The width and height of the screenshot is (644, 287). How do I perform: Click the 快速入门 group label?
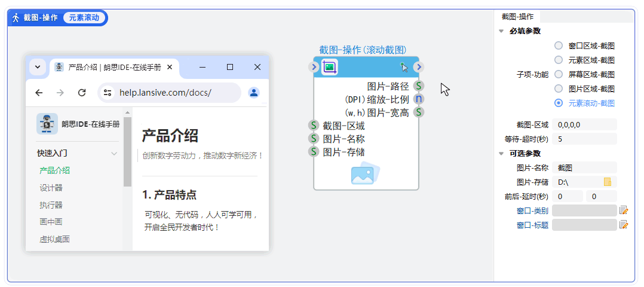pyautogui.click(x=52, y=154)
